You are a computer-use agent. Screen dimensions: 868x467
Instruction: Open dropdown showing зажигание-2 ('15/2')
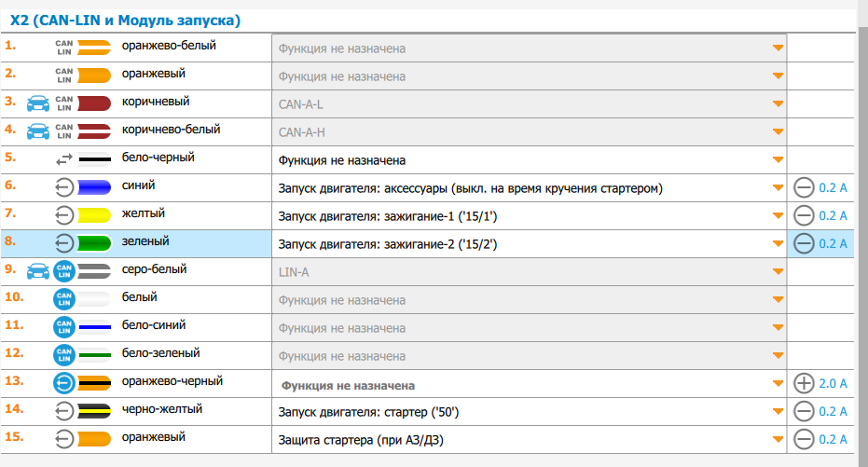click(529, 244)
